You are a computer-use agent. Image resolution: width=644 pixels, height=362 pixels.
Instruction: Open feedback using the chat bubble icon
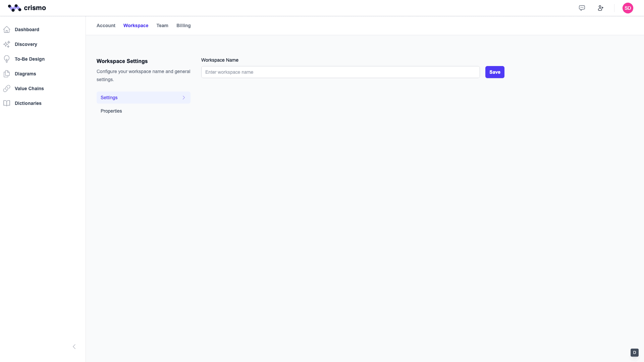pos(582,8)
